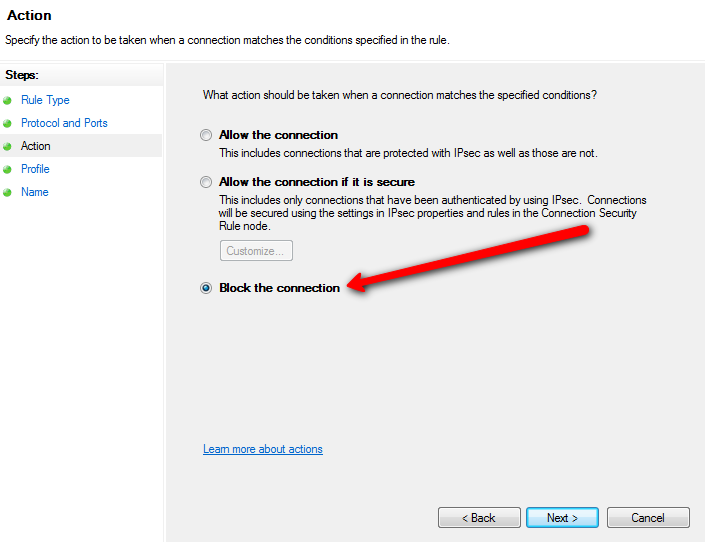Select the Block the connection radio button
This screenshot has width=705, height=542.
click(206, 288)
